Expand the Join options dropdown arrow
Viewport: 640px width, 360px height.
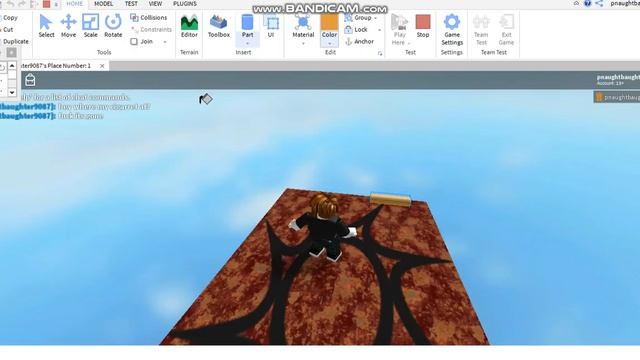click(x=165, y=42)
